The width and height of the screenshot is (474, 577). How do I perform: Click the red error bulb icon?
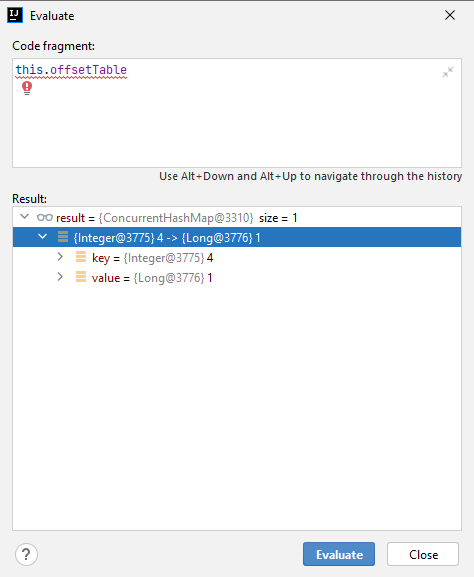coord(27,88)
